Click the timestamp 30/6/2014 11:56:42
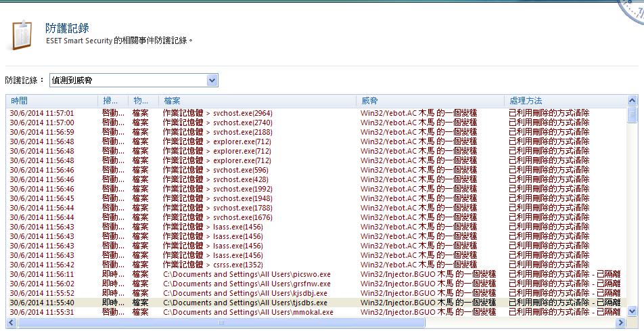 (x=42, y=265)
